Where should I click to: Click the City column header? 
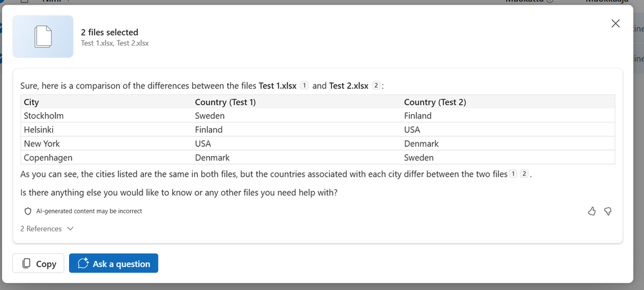[x=32, y=102]
